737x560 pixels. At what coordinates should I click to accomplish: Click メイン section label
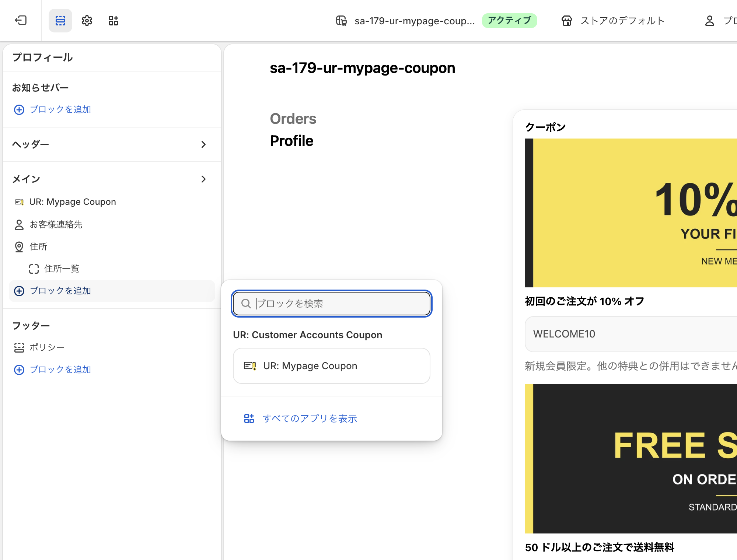click(26, 179)
